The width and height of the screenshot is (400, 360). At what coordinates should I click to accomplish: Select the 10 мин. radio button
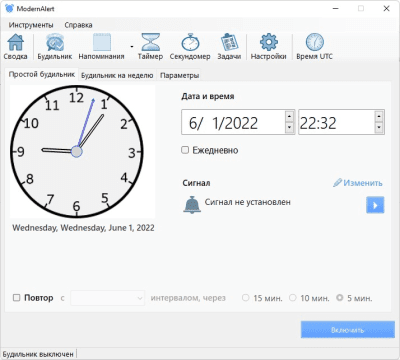pos(292,297)
